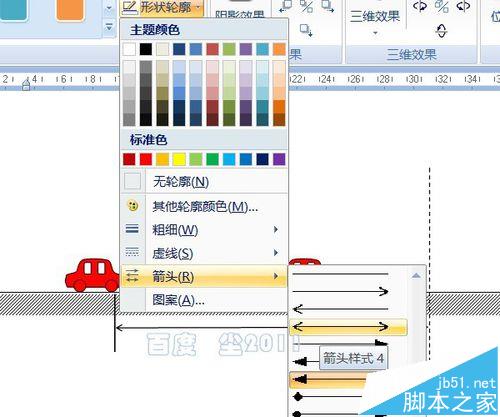This screenshot has width=500, height=417.
Task: Click the empty box icon beside 无轮廓
Action: pos(132,181)
